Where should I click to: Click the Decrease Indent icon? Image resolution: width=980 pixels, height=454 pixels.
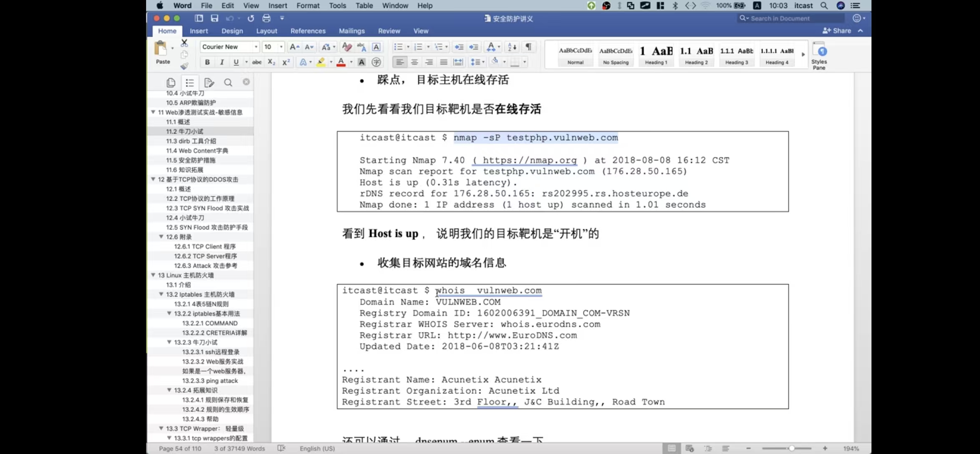(x=459, y=47)
